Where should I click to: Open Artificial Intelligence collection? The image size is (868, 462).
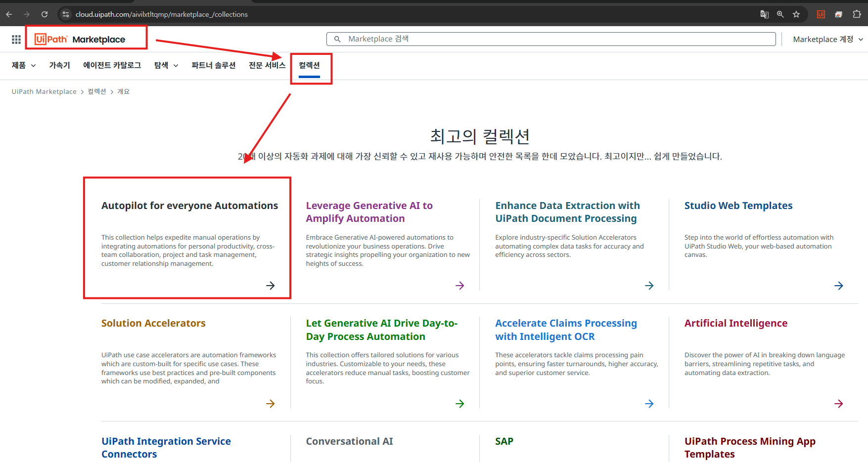coord(736,323)
